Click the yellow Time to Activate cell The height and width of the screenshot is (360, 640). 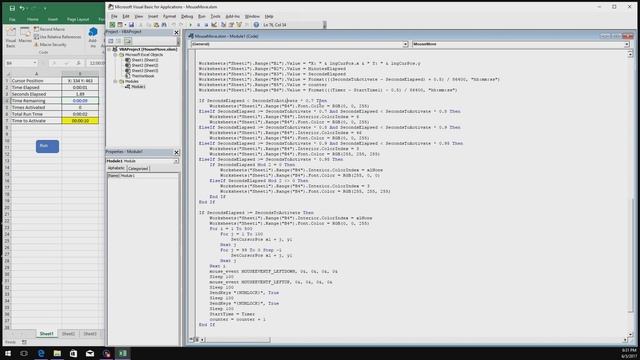pyautogui.click(x=80, y=121)
